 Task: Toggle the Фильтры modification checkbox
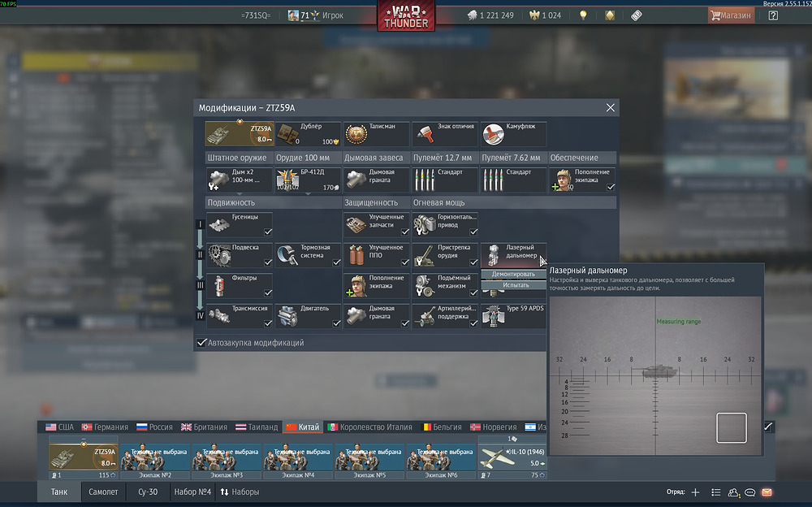(268, 292)
